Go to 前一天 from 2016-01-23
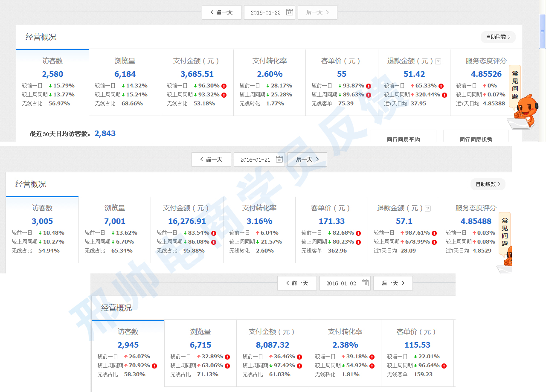This screenshot has width=546, height=392. tap(221, 12)
